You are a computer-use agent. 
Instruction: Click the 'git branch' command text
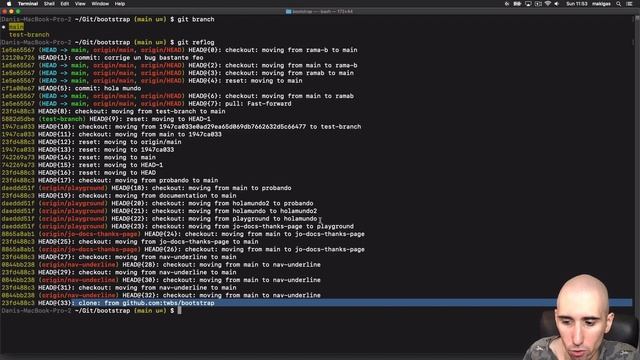196,19
